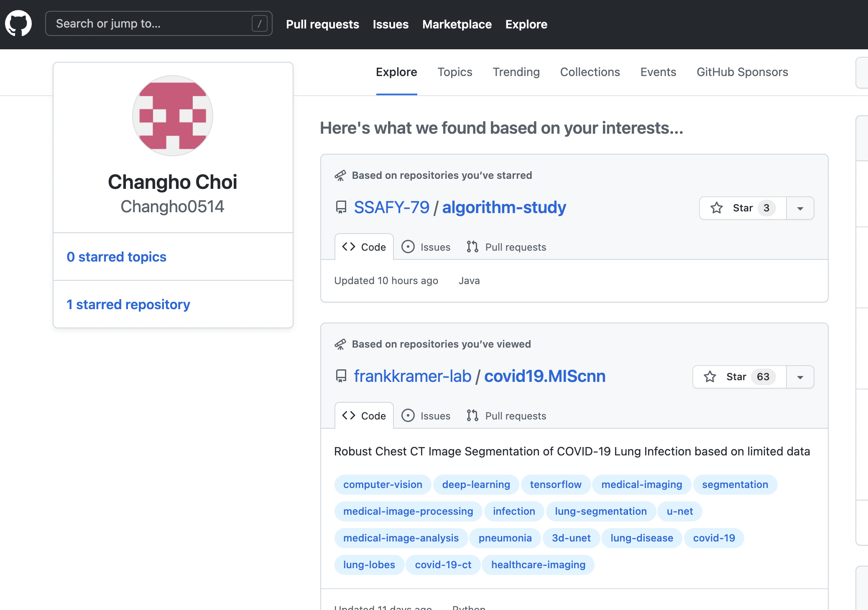The width and height of the screenshot is (868, 610).
Task: Open the Code tab for covid19.MIScnn
Action: click(x=364, y=416)
